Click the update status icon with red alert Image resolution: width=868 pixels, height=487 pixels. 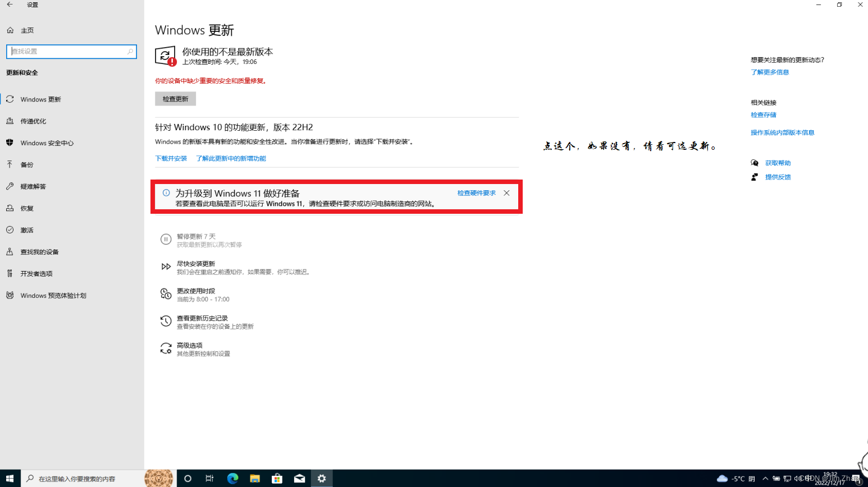click(166, 56)
